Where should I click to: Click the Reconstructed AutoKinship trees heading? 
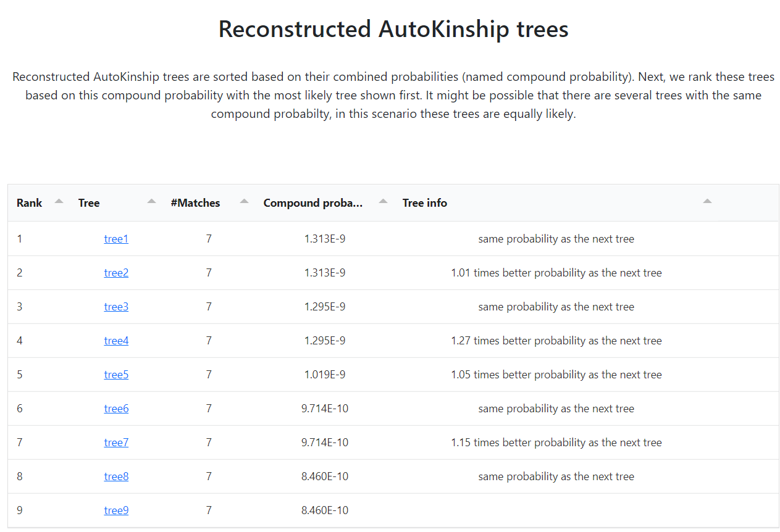[393, 29]
